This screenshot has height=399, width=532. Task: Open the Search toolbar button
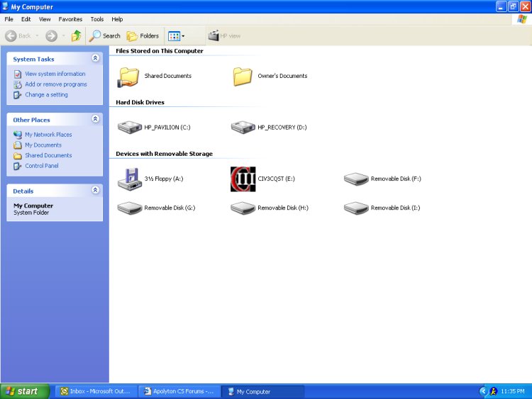pos(105,35)
